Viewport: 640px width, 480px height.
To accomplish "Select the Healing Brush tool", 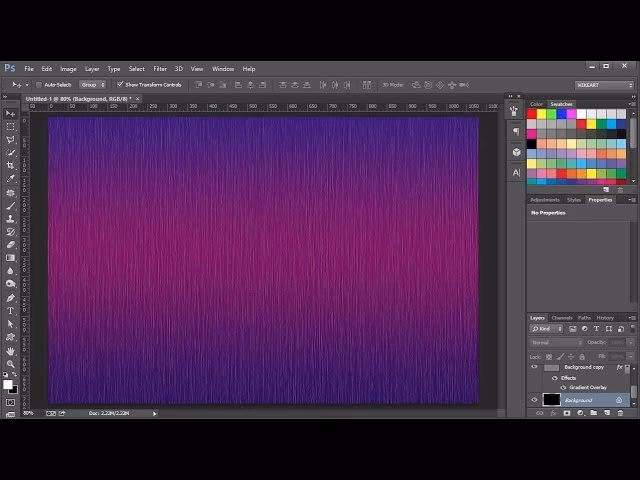I will [11, 193].
